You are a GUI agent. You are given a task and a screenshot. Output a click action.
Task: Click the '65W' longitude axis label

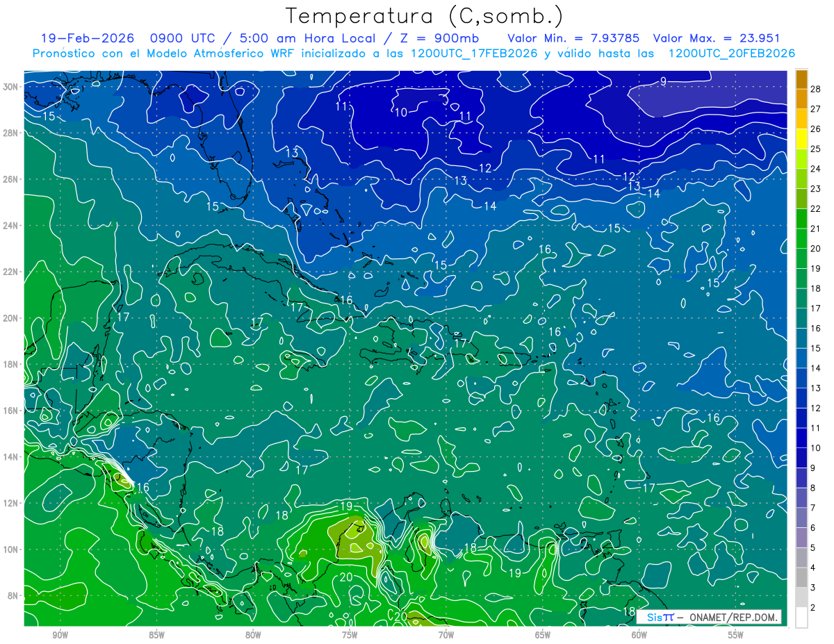coord(543,636)
